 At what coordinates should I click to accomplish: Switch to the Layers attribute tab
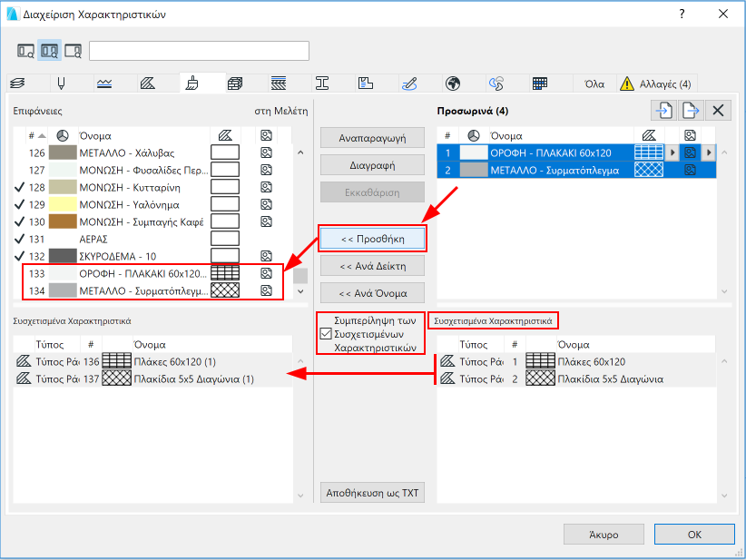[x=17, y=84]
